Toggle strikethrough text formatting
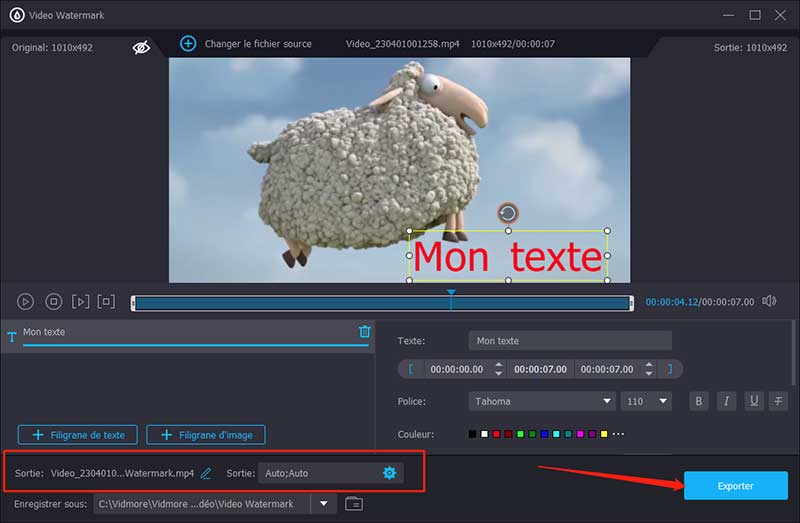800x523 pixels. pos(778,402)
